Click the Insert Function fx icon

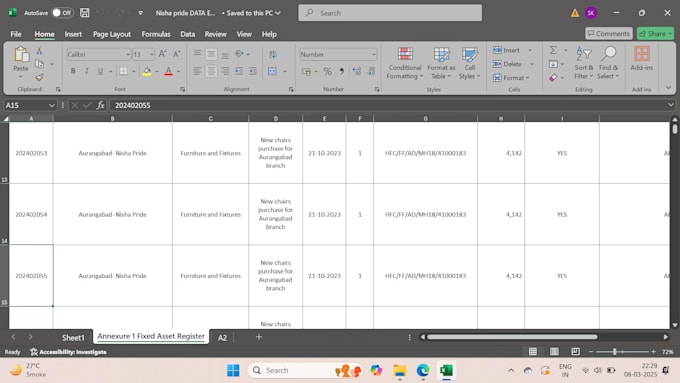point(101,105)
